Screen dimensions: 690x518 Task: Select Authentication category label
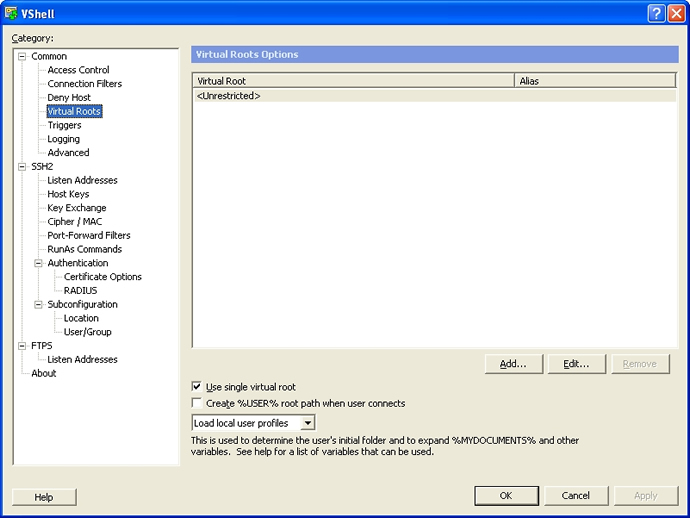click(78, 263)
